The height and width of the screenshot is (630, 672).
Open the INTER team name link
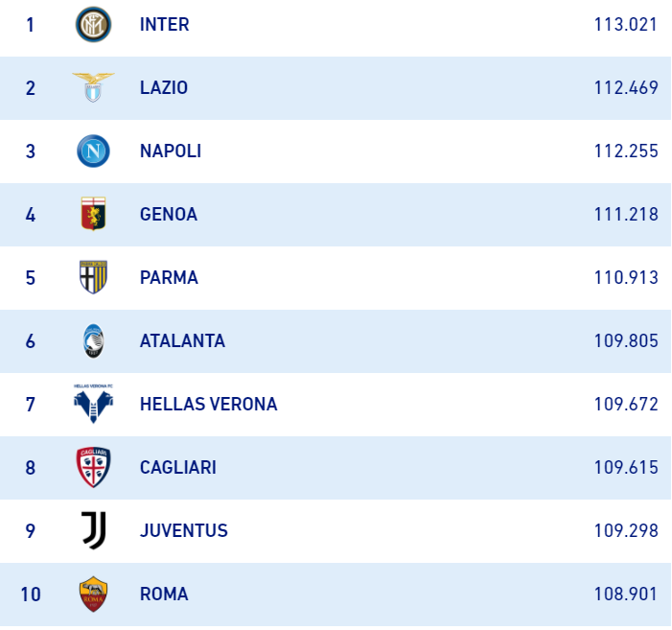[164, 25]
